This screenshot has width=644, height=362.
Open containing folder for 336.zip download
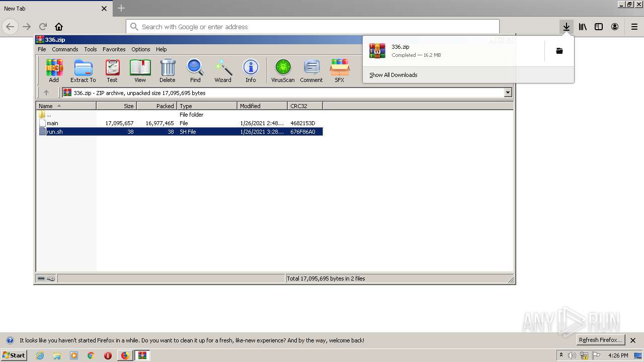pos(559,51)
